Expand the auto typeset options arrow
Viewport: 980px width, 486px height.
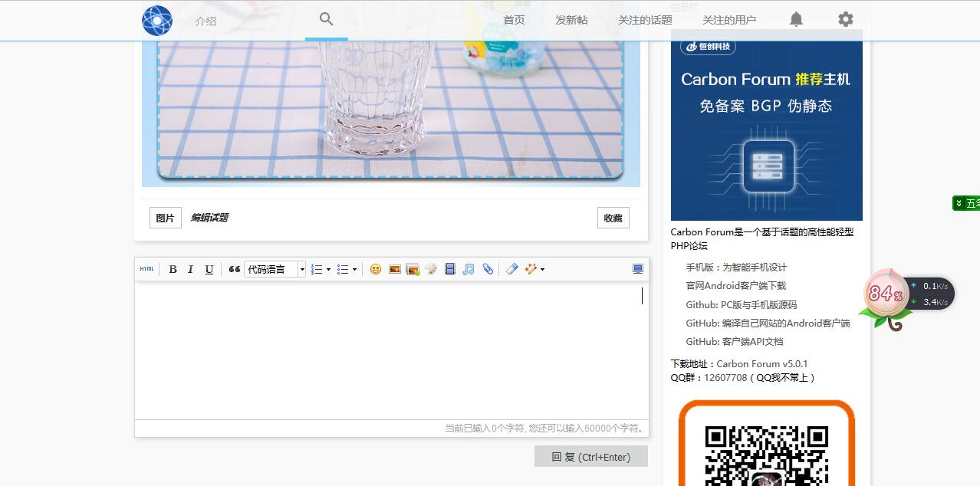pyautogui.click(x=542, y=269)
